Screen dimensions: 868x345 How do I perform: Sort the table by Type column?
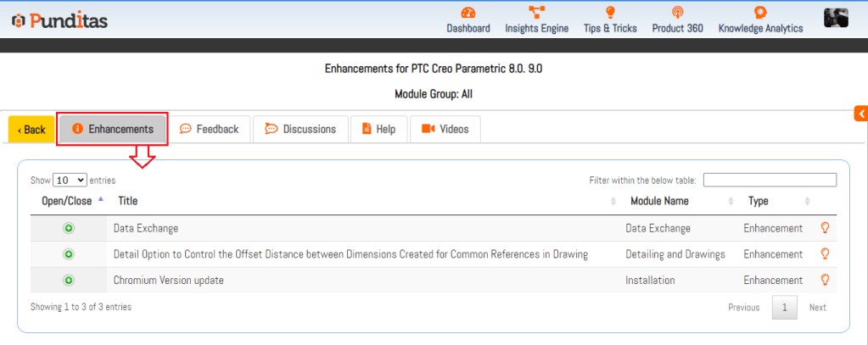758,201
